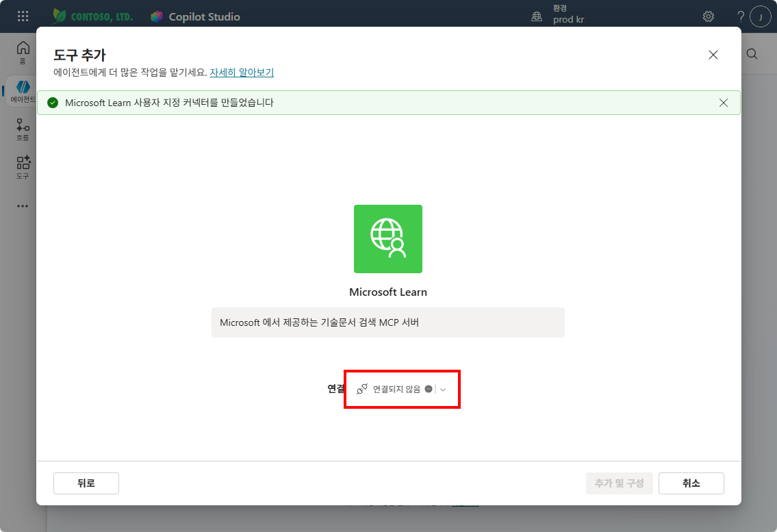
Task: Click the search magnifier icon
Action: click(752, 54)
